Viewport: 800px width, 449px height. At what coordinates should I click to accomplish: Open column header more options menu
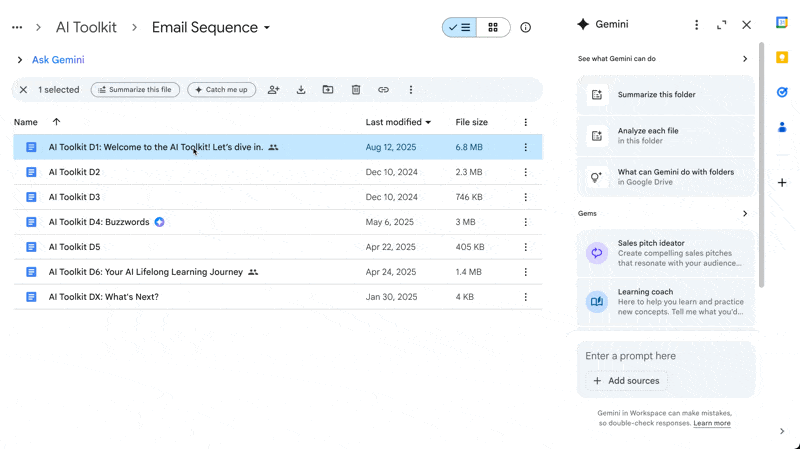coord(526,122)
